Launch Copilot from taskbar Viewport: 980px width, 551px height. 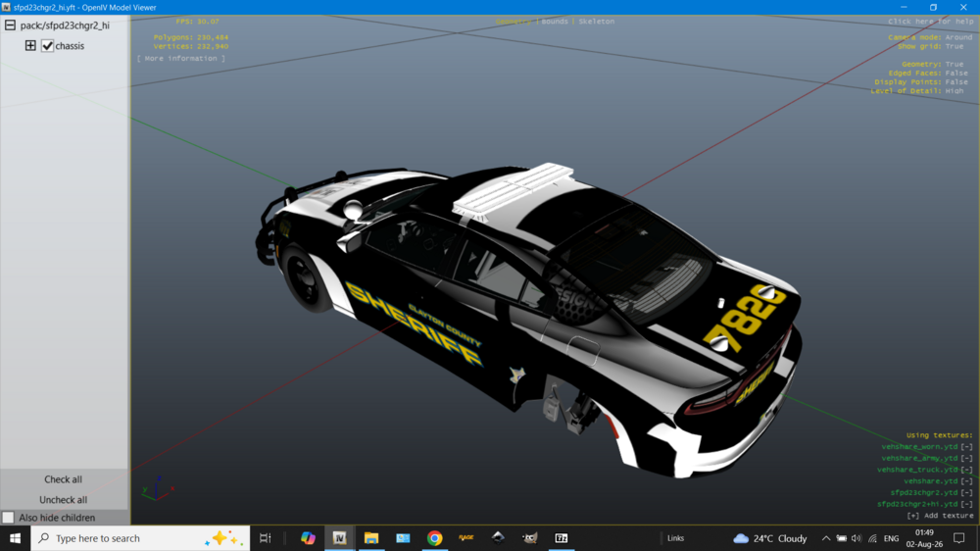coord(308,538)
